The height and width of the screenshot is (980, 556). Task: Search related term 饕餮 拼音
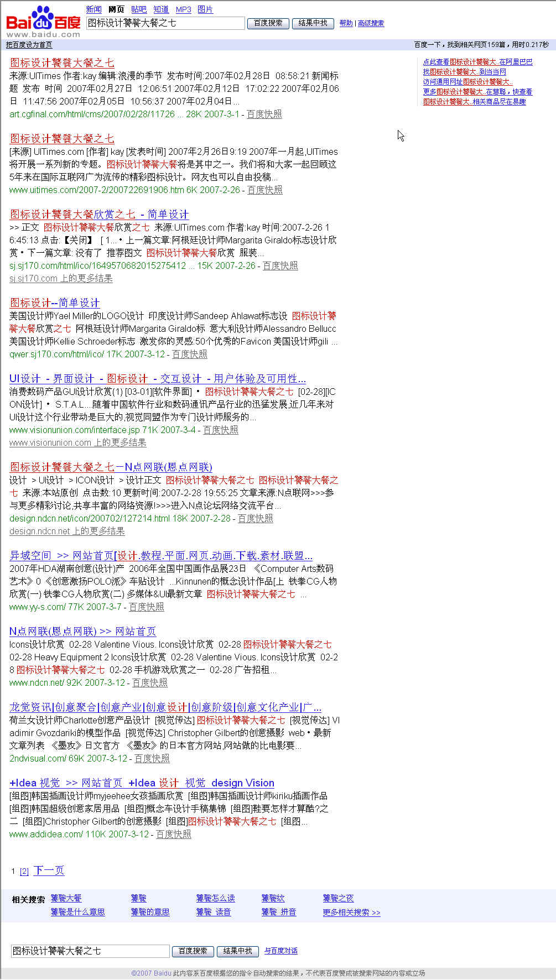[x=278, y=912]
